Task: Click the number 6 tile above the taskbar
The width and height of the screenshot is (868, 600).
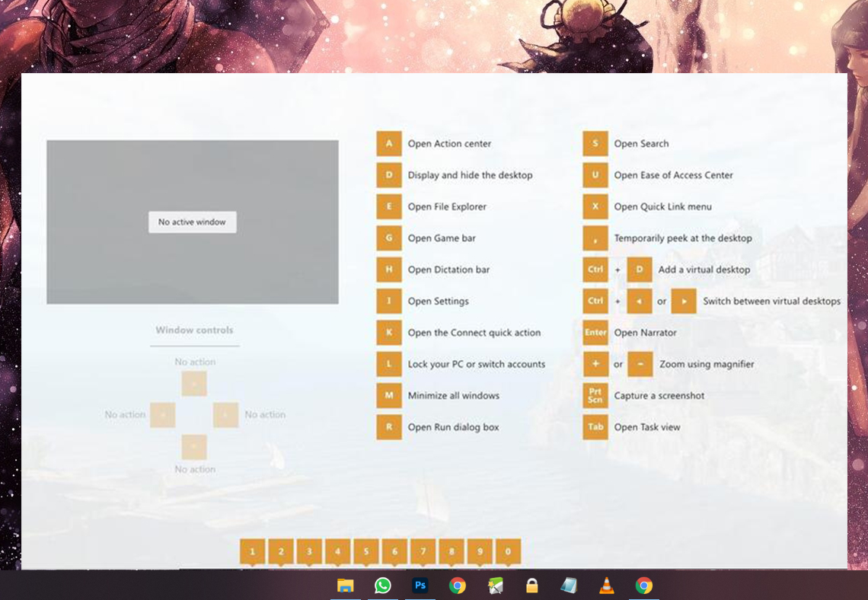Action: click(x=394, y=552)
